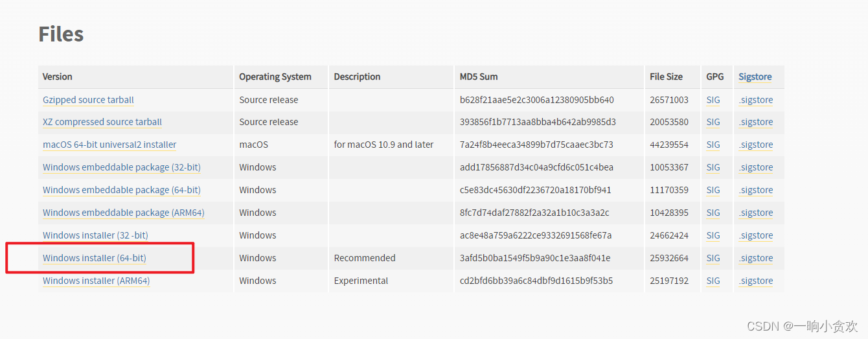This screenshot has height=339, width=868.
Task: Click SIG link for Windows installer (ARM64)
Action: [713, 281]
